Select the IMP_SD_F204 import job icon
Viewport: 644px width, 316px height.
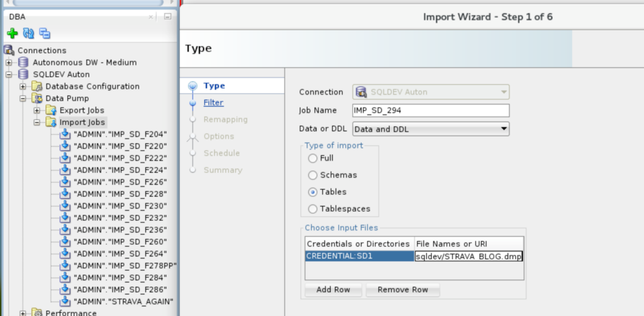pos(65,134)
